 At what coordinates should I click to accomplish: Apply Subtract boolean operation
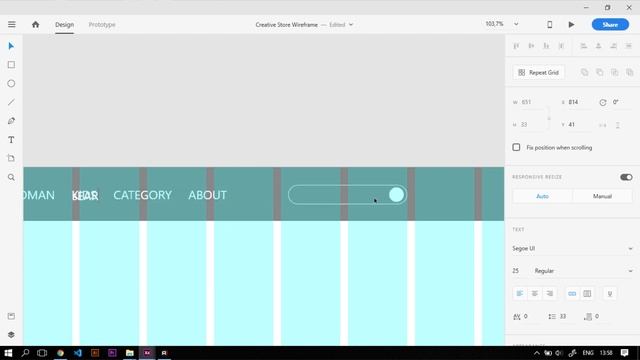(x=600, y=72)
